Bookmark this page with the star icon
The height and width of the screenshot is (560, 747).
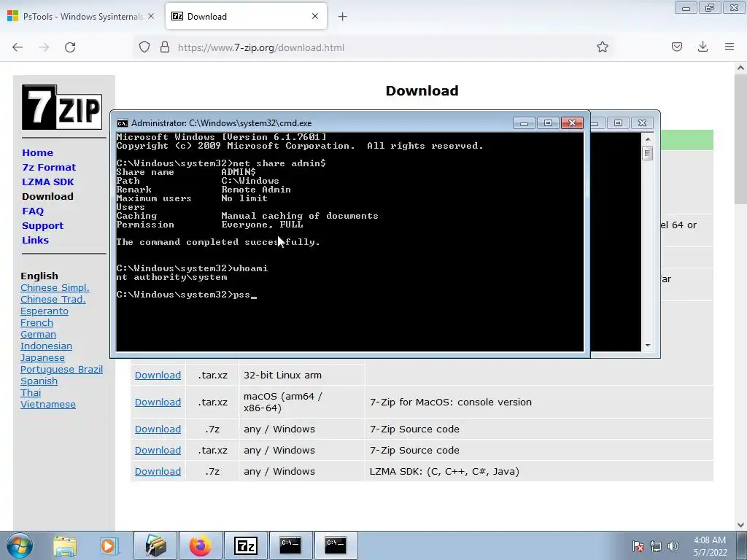(602, 47)
